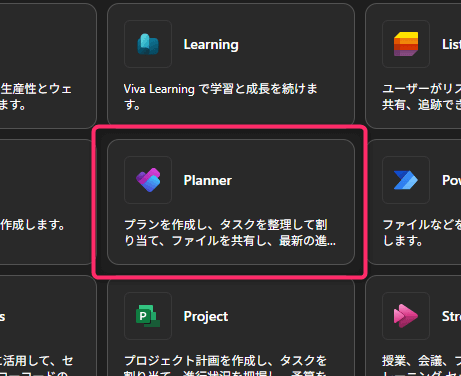Click the left card ending with 作成します
The height and width of the screenshot is (376, 461).
click(x=48, y=202)
